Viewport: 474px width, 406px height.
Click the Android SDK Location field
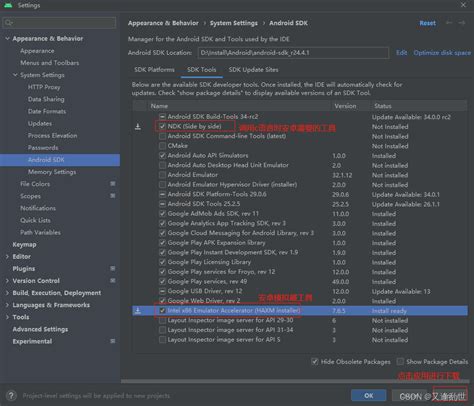click(x=293, y=53)
